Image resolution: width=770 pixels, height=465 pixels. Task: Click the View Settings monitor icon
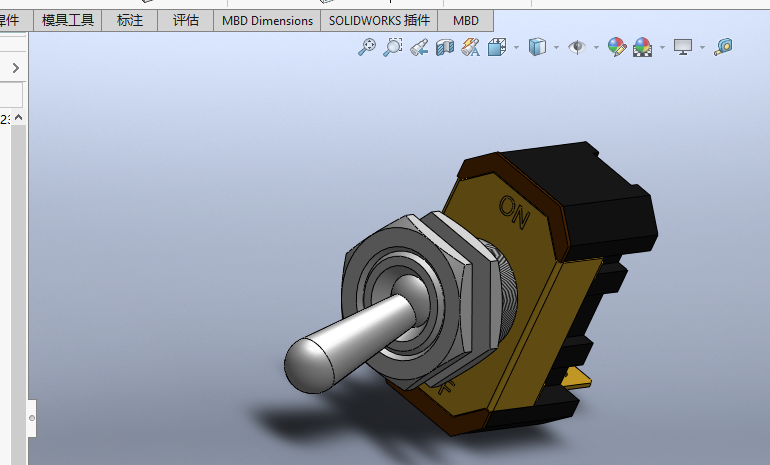(683, 47)
